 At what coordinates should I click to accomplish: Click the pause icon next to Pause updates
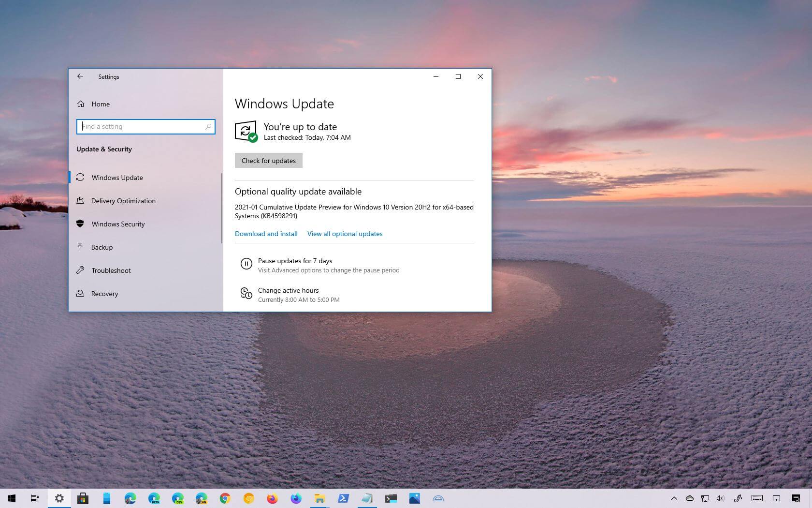click(246, 264)
